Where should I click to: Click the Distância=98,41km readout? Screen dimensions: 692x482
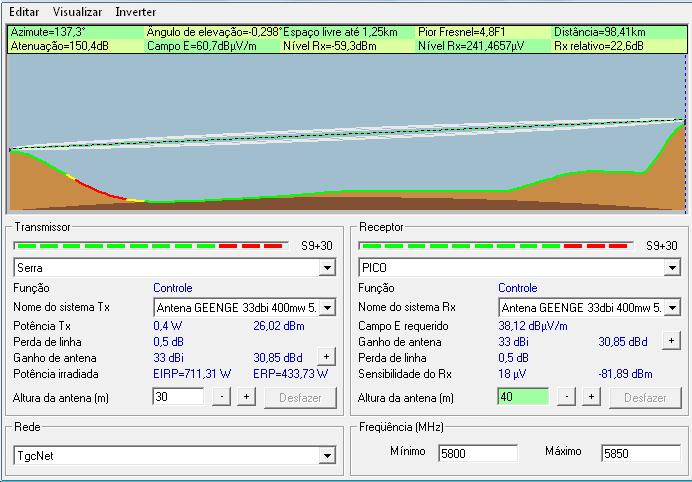point(600,32)
